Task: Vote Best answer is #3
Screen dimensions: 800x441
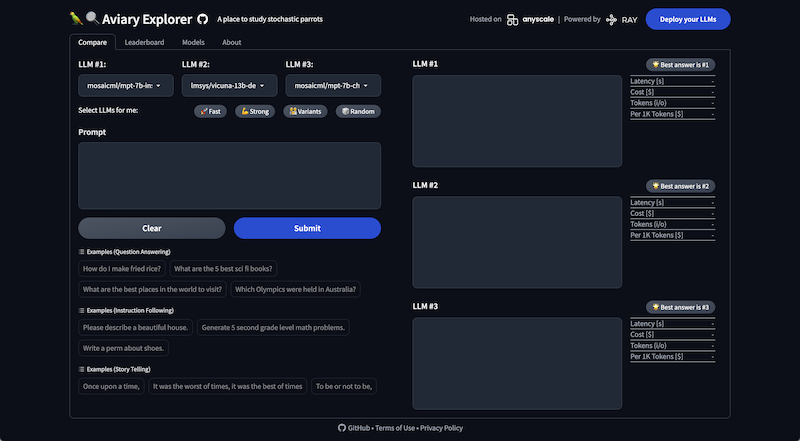Action: point(681,307)
